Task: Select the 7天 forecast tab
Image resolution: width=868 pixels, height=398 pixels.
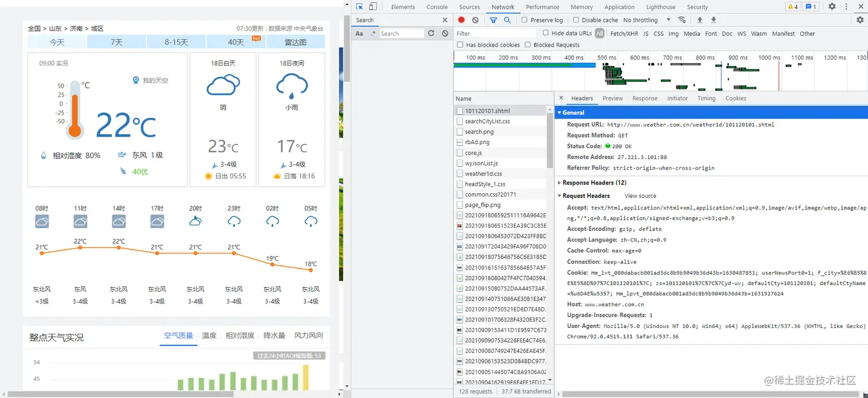Action: point(117,42)
